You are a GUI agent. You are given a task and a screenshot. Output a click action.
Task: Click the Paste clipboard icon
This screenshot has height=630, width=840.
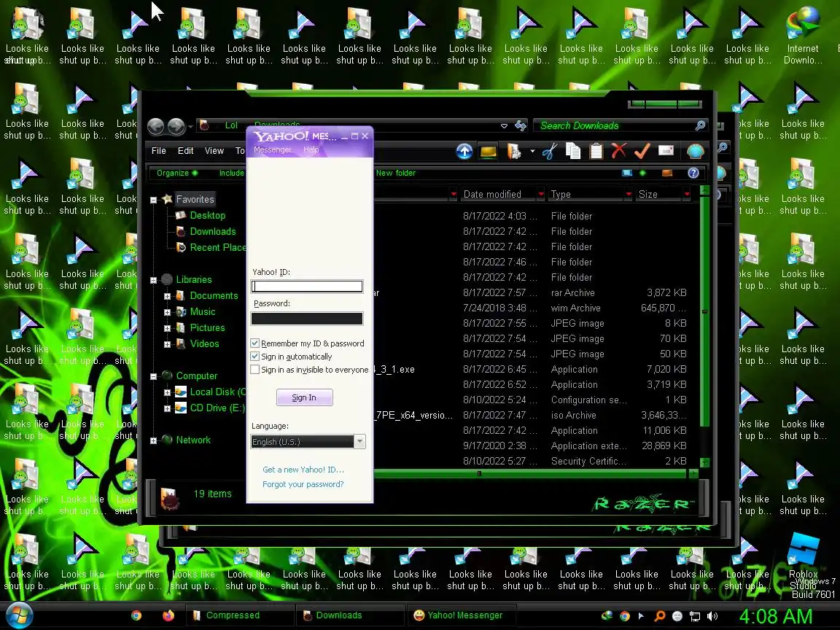[596, 152]
